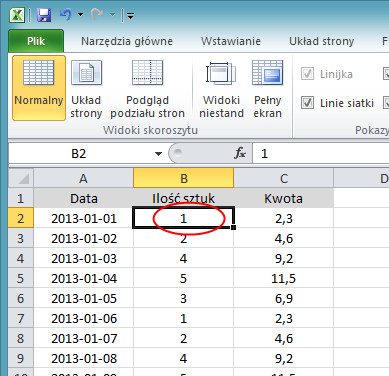This screenshot has height=376, width=389.
Task: Click cell with date 2013-01-03
Action: pyautogui.click(x=83, y=258)
